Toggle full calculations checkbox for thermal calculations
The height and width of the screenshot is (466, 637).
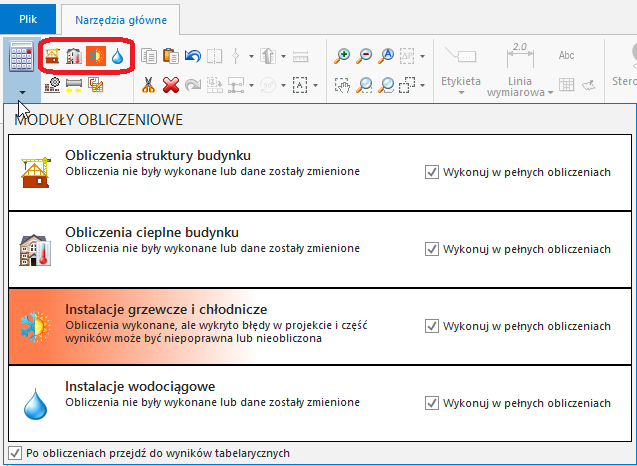click(x=432, y=248)
